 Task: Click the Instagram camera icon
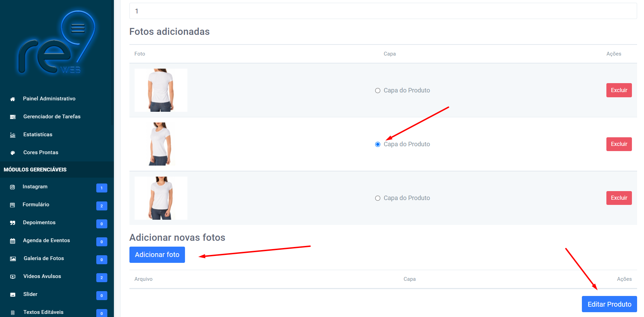point(12,187)
